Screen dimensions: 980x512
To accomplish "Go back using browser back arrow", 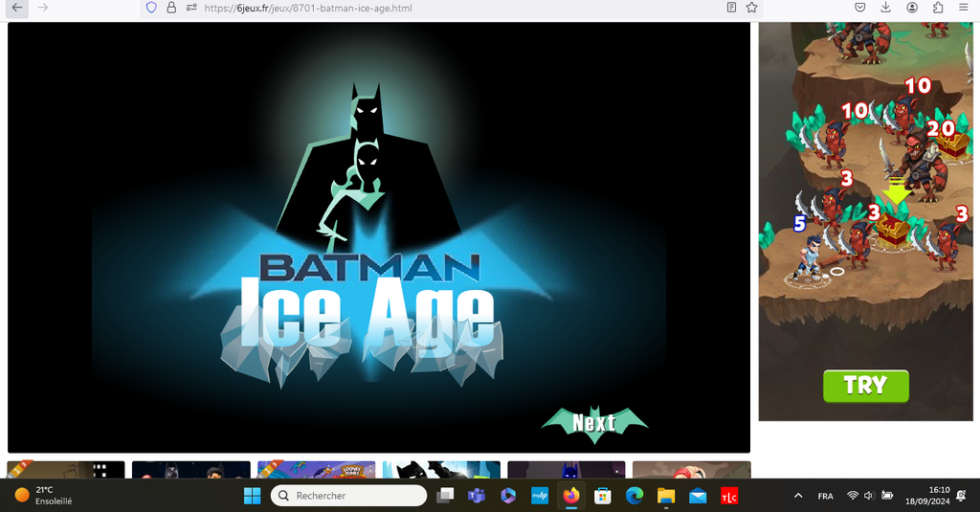I will pos(17,8).
